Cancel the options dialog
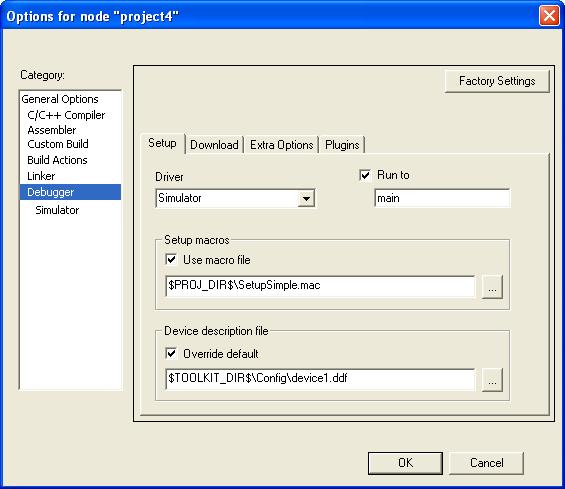The image size is (565, 489). 486,463
